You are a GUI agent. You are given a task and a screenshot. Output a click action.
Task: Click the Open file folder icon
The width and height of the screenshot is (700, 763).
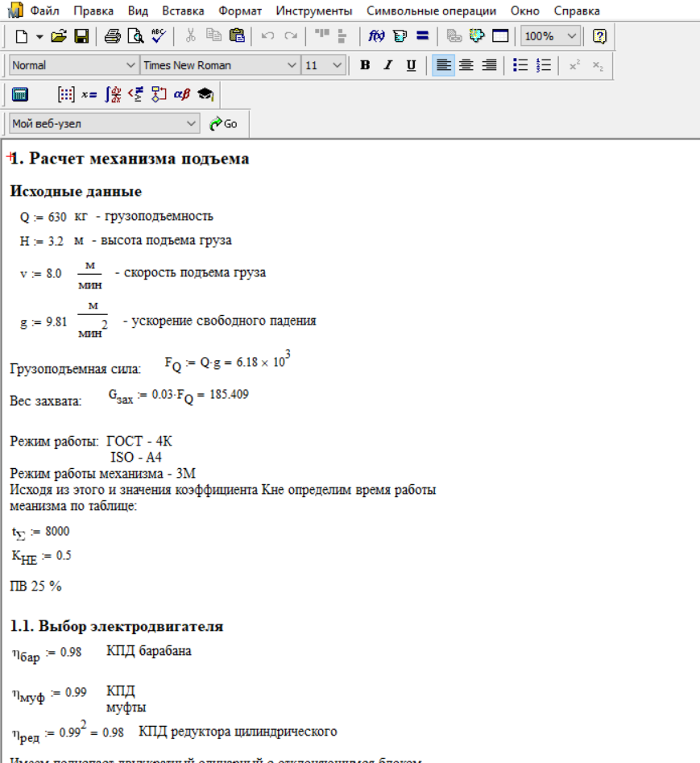(x=58, y=36)
